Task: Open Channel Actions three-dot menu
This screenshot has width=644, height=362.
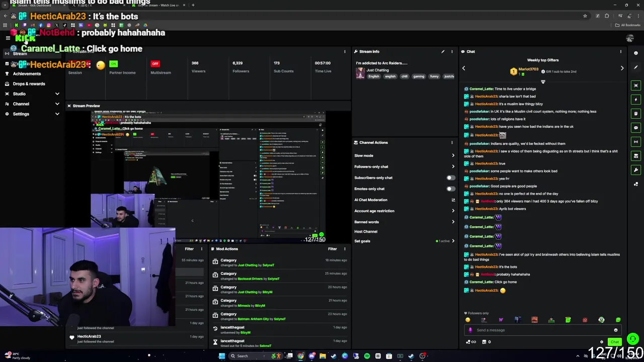Action: click(452, 142)
